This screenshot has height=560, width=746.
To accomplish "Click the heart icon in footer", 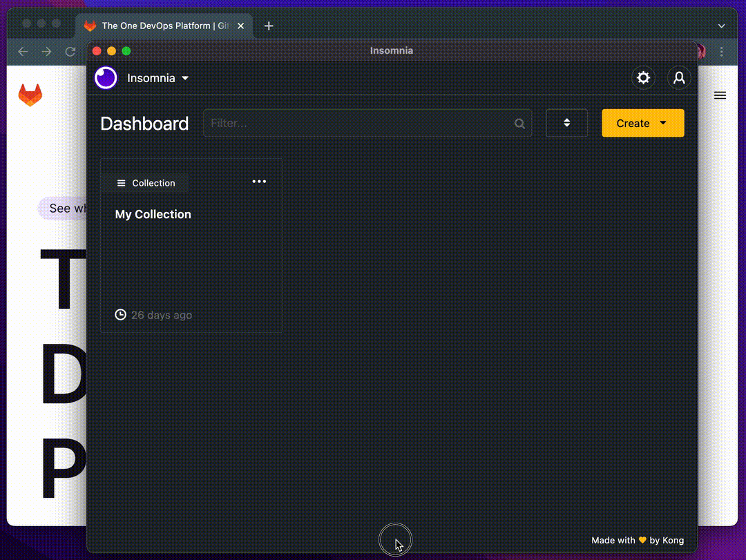I will pos(642,540).
